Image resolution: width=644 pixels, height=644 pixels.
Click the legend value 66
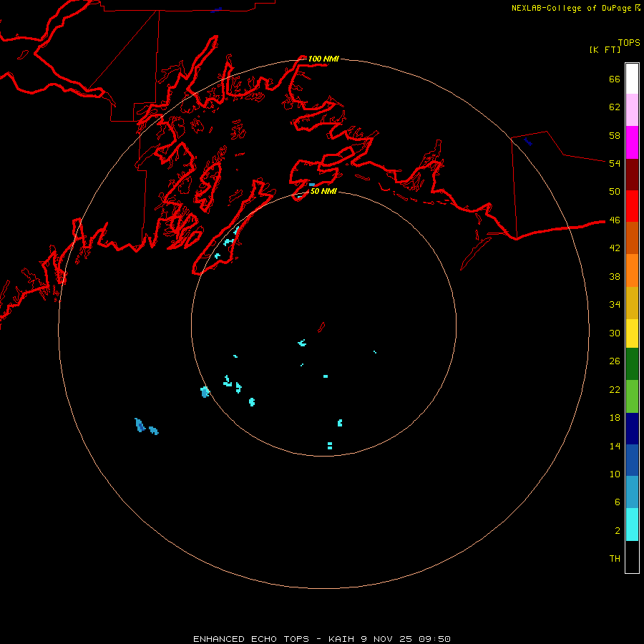click(x=615, y=79)
